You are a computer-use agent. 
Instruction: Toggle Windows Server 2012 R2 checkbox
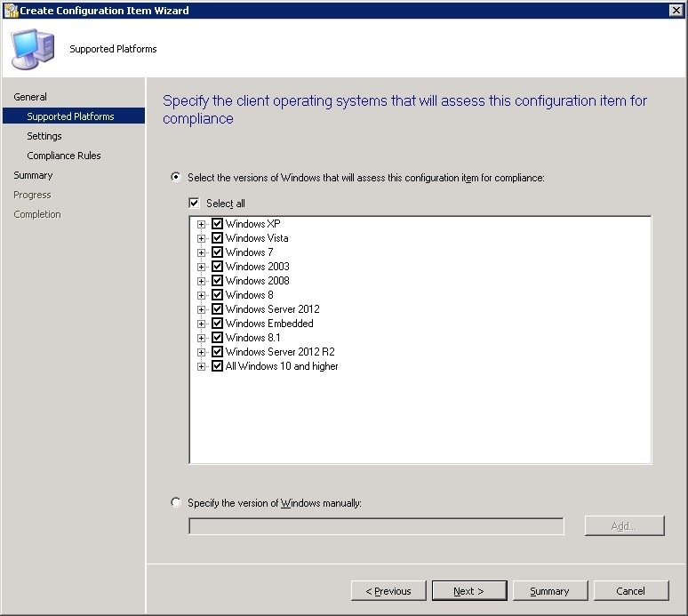pos(217,351)
